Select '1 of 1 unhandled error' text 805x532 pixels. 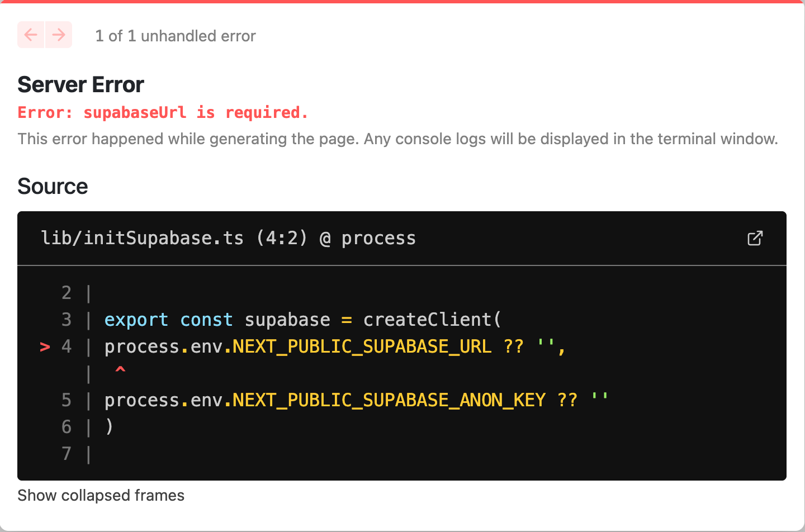click(x=176, y=36)
